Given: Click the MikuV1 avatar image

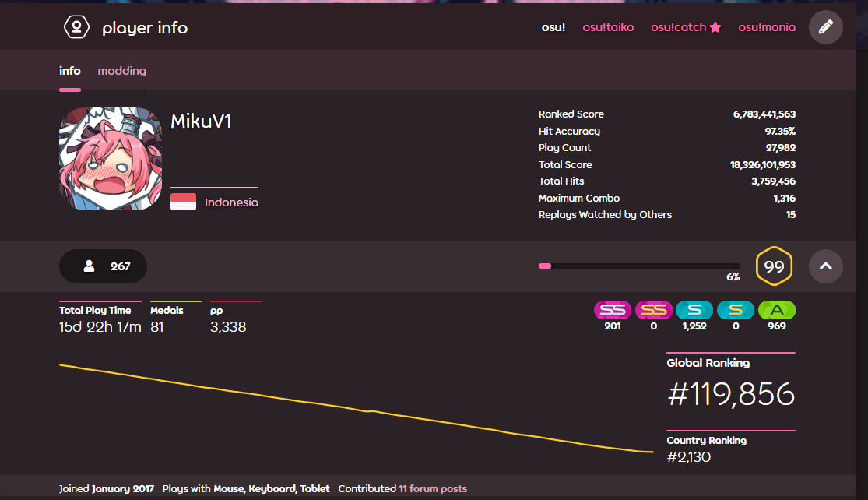Looking at the screenshot, I should pos(111,159).
